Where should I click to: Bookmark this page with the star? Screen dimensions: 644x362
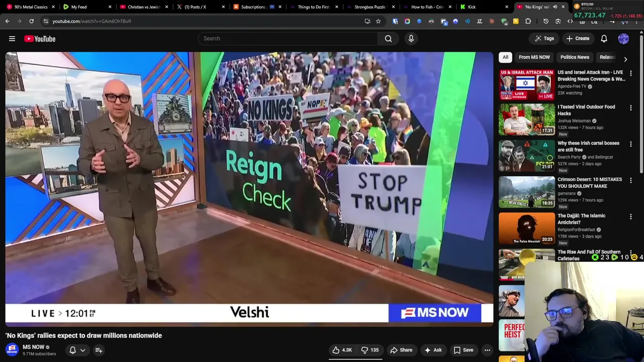(378, 21)
